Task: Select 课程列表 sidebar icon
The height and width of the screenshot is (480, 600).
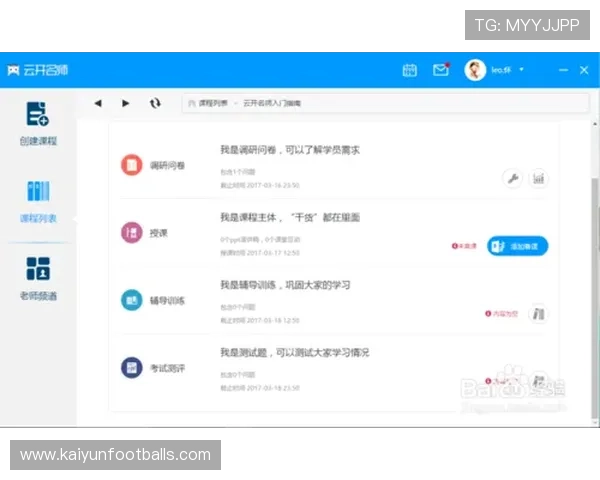Action: pyautogui.click(x=38, y=191)
